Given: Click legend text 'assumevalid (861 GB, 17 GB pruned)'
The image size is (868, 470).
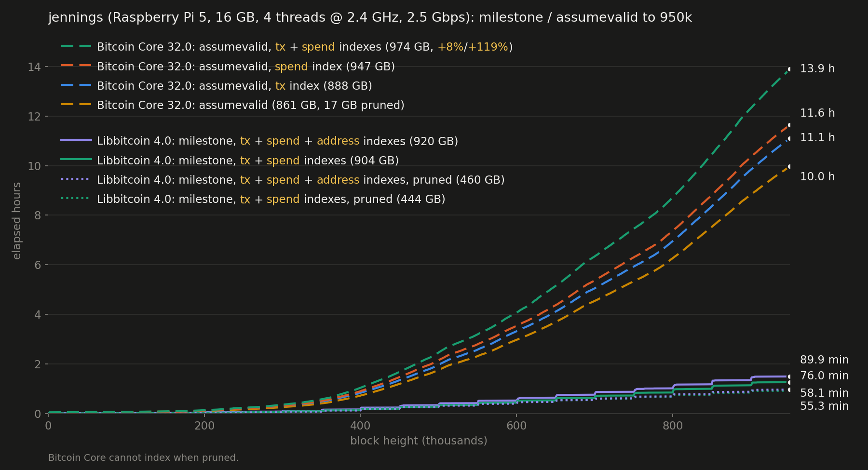Looking at the screenshot, I should click(x=302, y=105).
